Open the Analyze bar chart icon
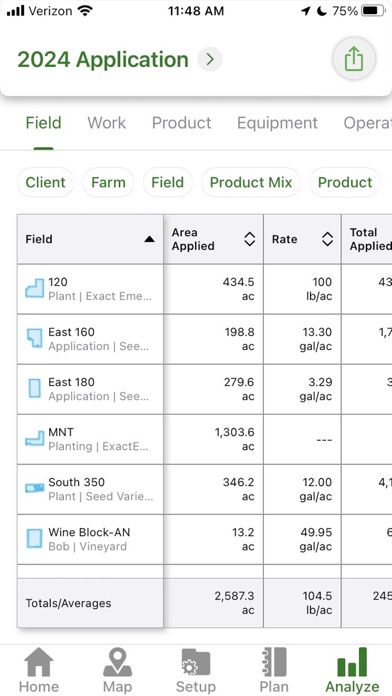 point(352,662)
